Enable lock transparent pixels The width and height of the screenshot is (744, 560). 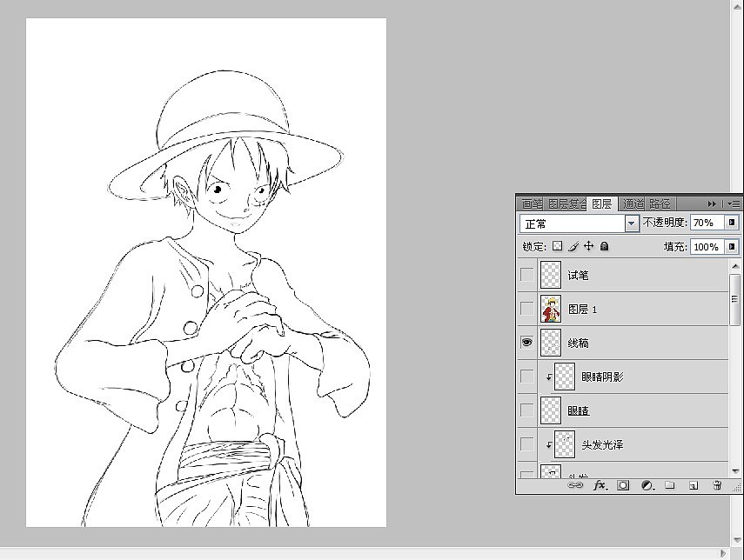(x=556, y=246)
